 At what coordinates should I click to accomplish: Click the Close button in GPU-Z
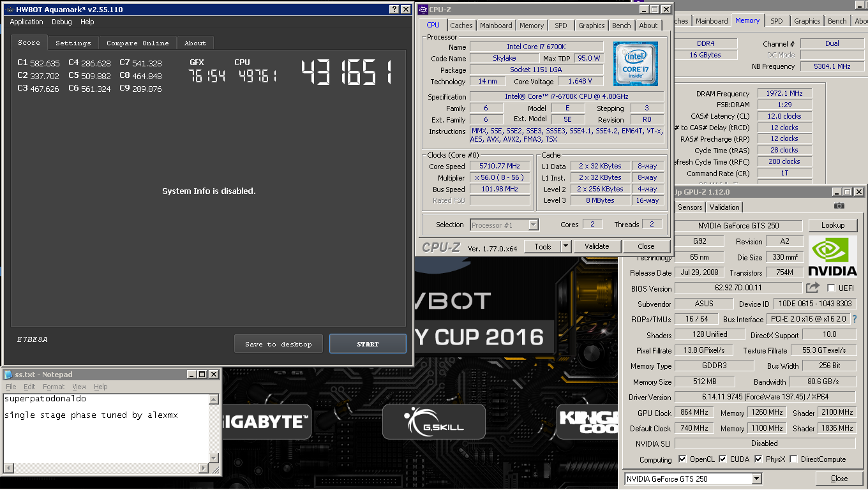[839, 479]
